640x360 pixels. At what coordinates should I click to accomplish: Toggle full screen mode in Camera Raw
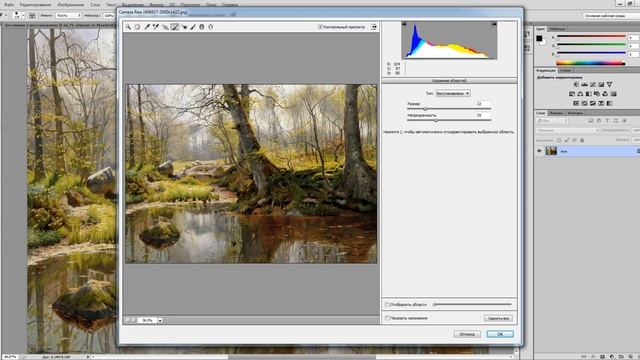point(373,27)
